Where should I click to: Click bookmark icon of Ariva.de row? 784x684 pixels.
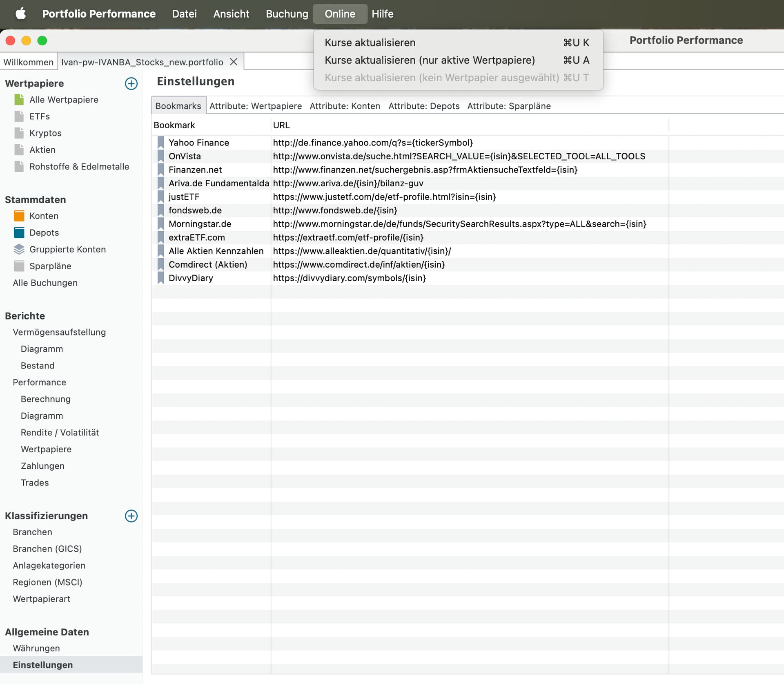(x=160, y=183)
